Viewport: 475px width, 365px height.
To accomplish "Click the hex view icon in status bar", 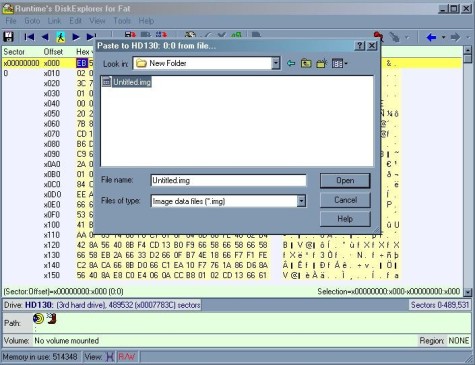I will (x=110, y=357).
